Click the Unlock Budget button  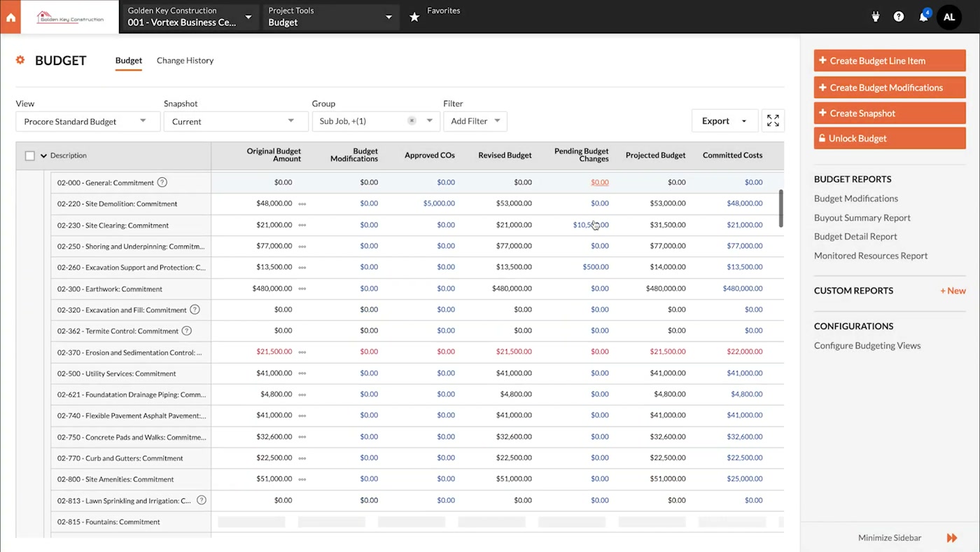pos(890,138)
